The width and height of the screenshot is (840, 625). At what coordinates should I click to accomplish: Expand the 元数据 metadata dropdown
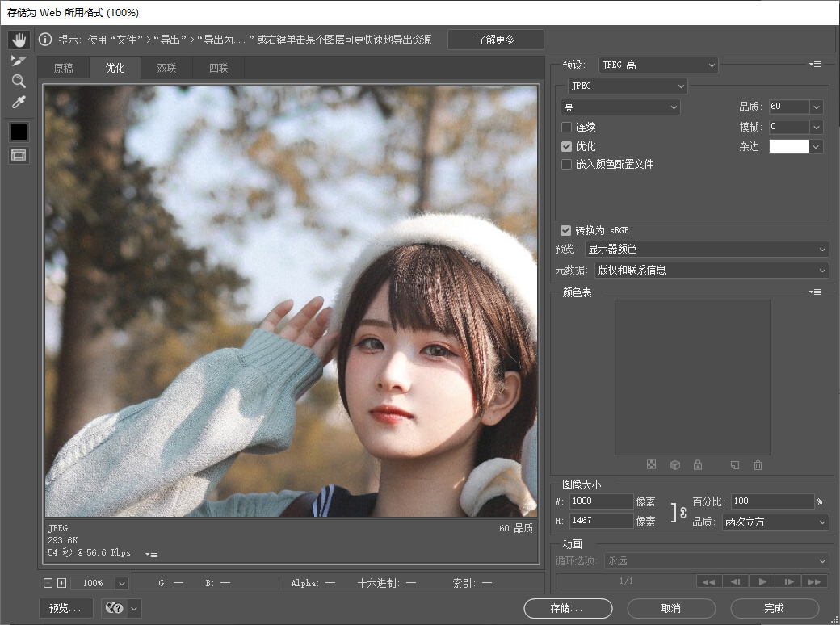(x=711, y=271)
